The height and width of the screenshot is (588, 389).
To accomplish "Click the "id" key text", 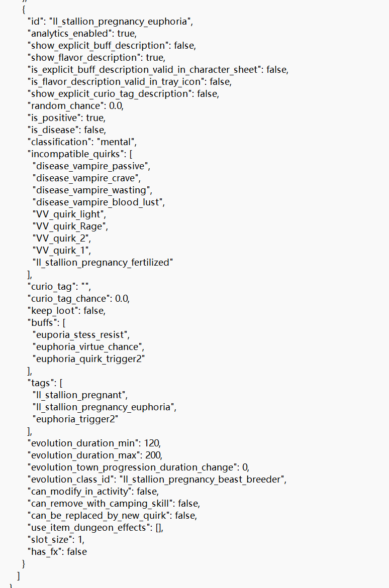I will [36, 22].
